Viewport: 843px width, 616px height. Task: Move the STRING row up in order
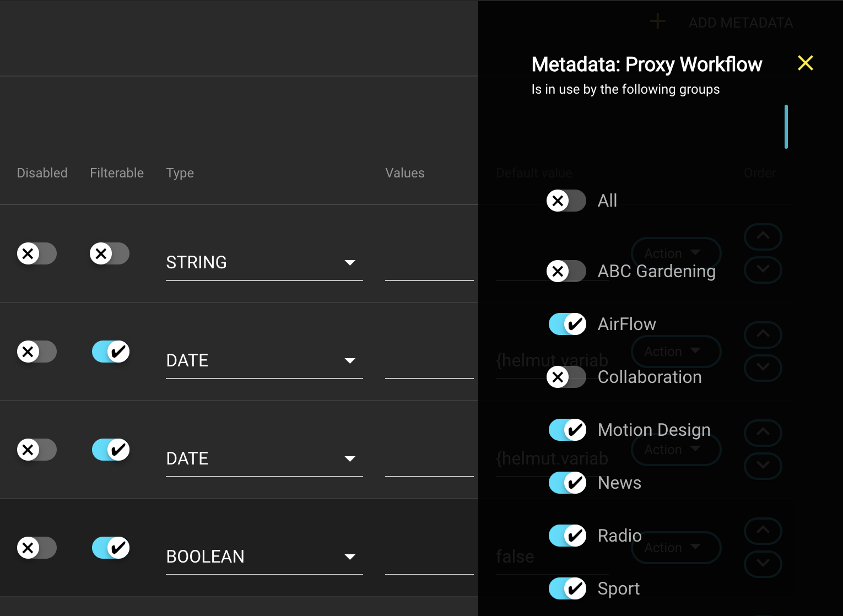pos(763,236)
